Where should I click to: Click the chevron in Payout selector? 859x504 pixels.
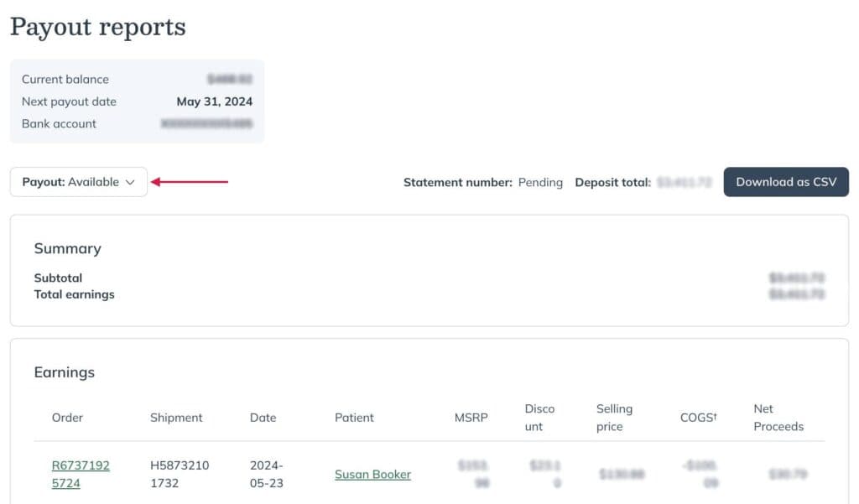click(x=130, y=183)
